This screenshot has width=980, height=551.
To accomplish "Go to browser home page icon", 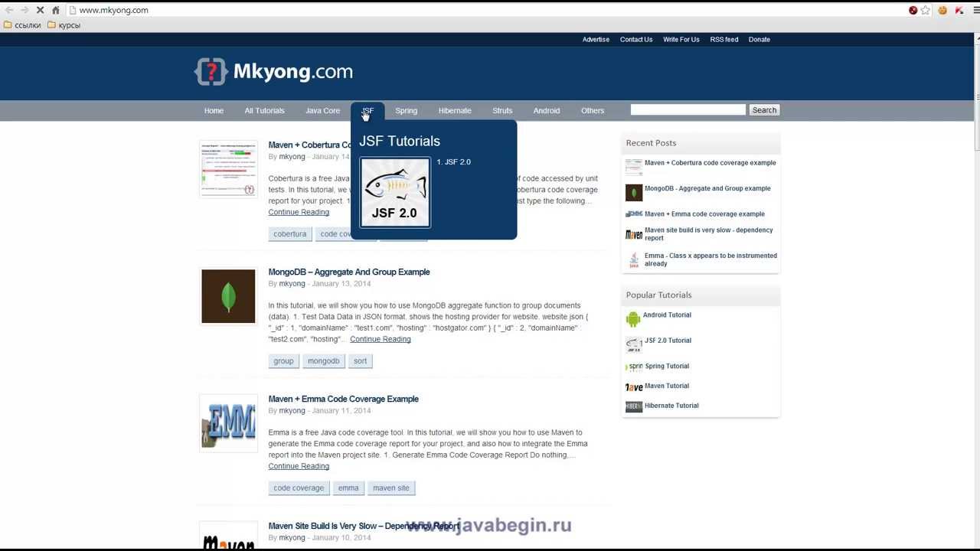I will coord(55,10).
